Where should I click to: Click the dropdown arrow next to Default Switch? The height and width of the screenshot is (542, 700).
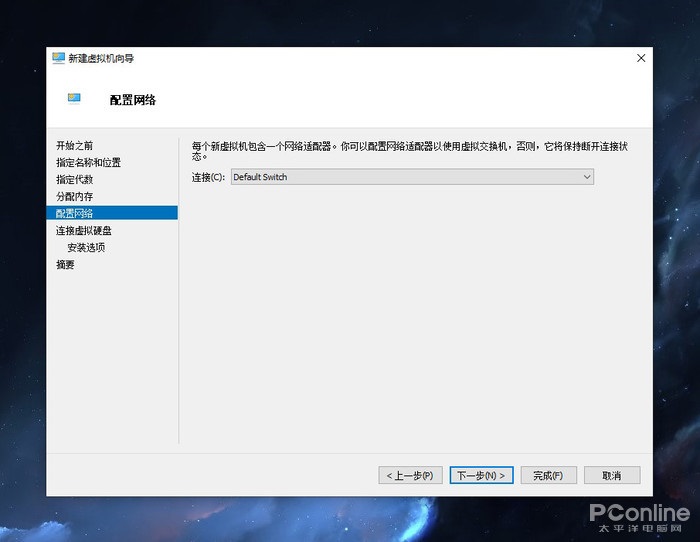[x=587, y=177]
